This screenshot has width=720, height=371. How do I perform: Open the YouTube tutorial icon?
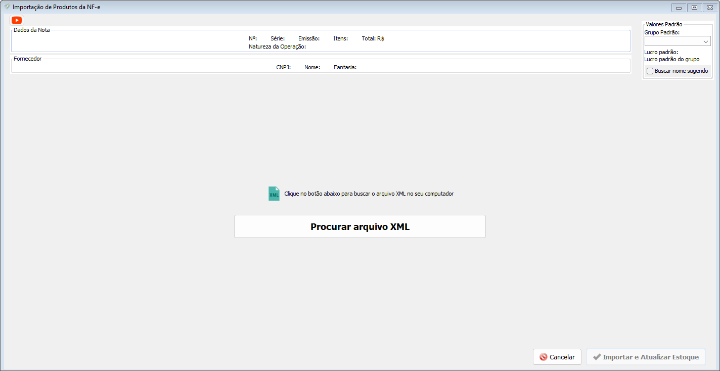tap(17, 20)
